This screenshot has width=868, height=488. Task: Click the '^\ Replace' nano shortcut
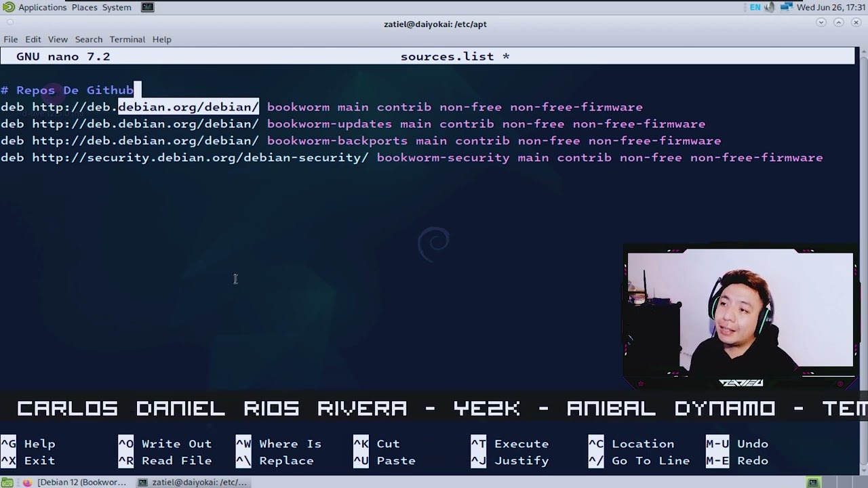point(275,461)
